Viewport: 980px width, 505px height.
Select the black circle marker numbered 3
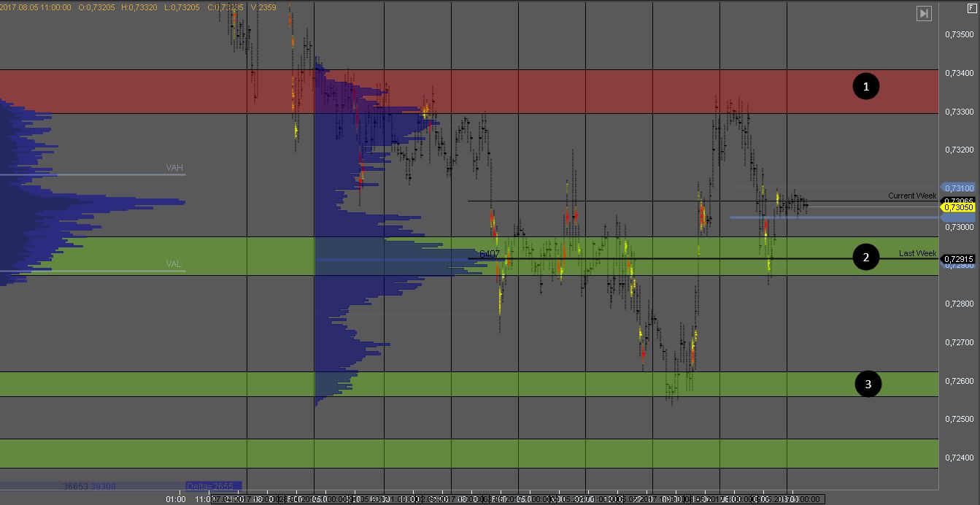[868, 384]
